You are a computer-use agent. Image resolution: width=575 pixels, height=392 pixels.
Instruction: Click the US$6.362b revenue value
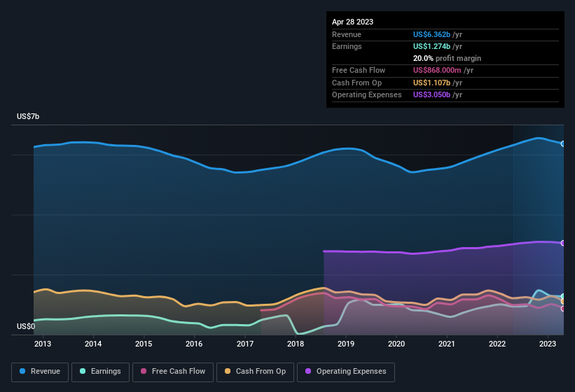tap(431, 34)
